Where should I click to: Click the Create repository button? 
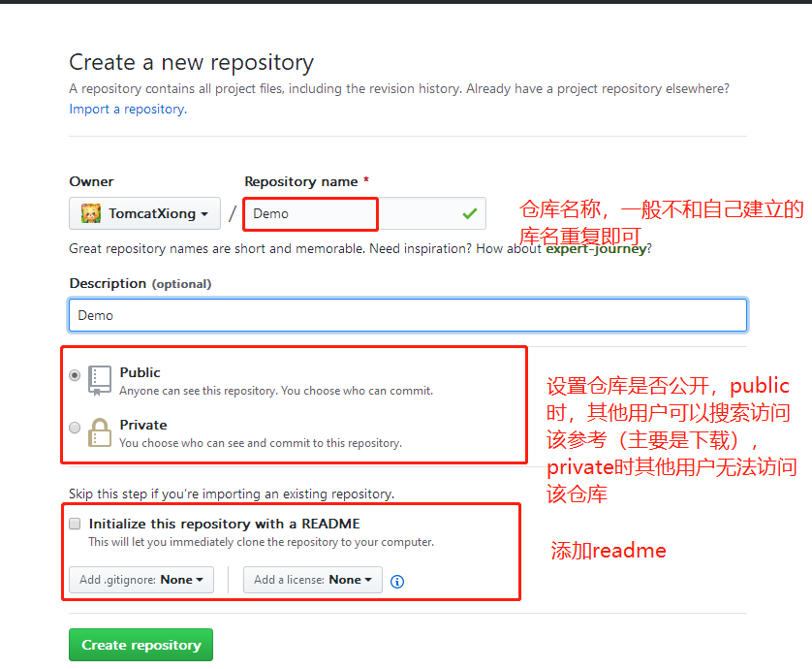click(x=141, y=645)
